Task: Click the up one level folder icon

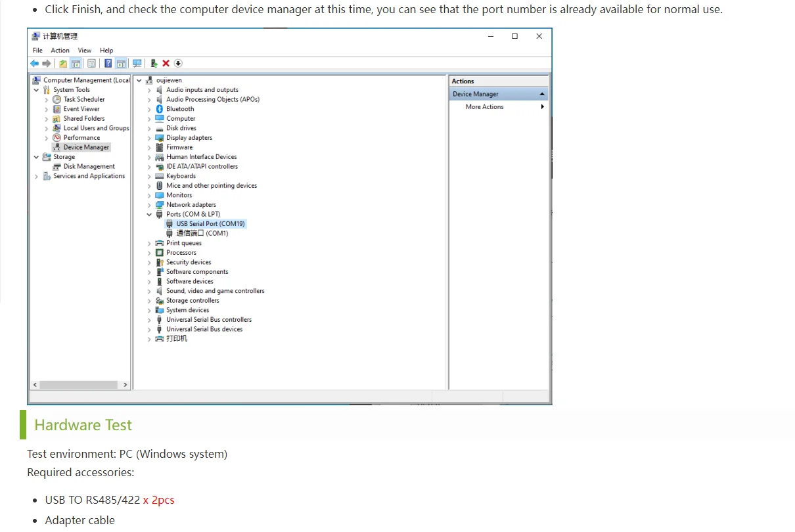Action: (x=63, y=64)
